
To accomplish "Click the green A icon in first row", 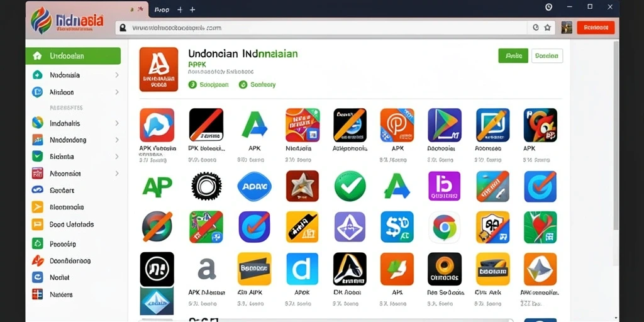I will [x=255, y=125].
